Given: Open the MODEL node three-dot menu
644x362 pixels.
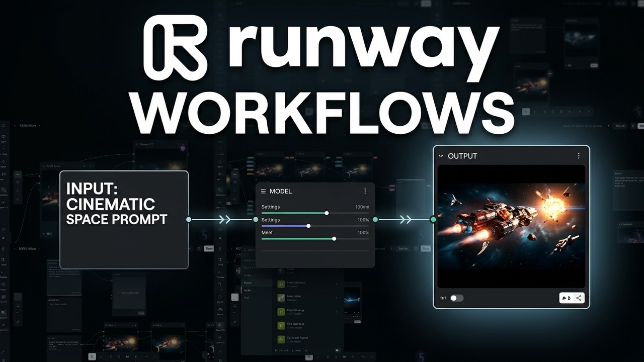Looking at the screenshot, I should [x=365, y=191].
